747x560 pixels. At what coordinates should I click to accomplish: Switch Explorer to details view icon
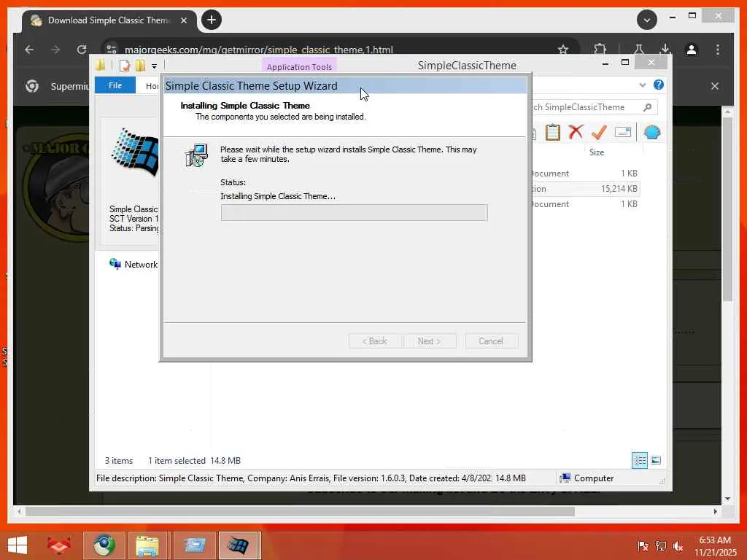(639, 460)
